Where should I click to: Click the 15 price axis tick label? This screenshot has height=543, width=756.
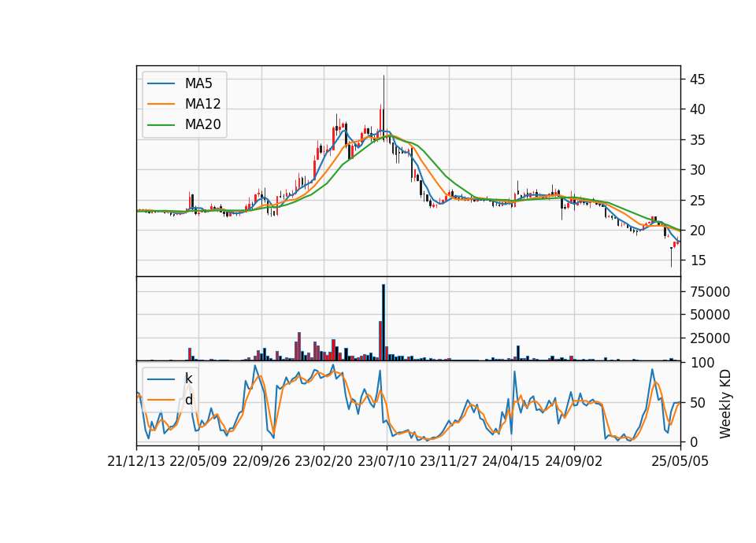point(697,260)
